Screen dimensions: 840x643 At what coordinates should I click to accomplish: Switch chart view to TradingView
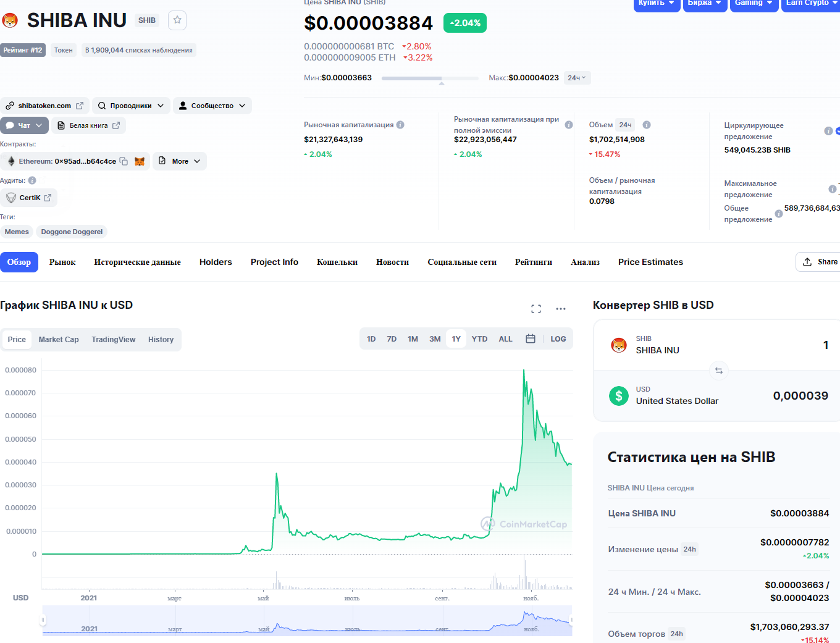(x=114, y=340)
